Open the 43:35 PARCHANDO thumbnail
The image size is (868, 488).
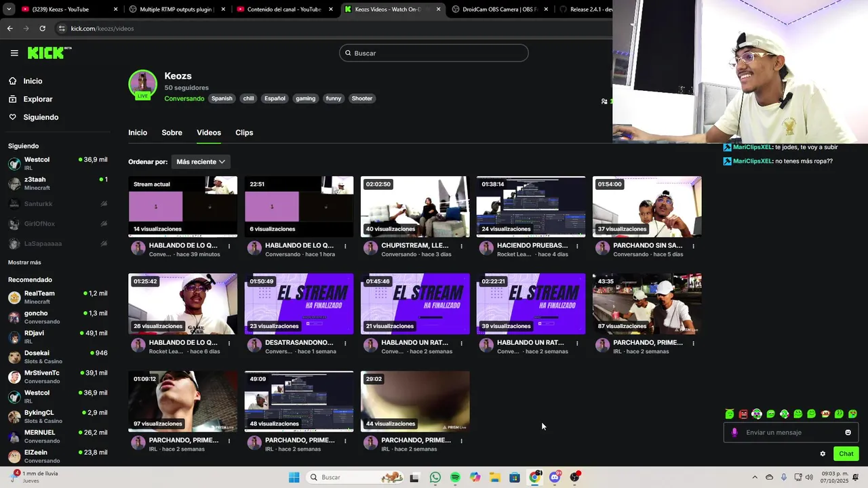pos(647,304)
